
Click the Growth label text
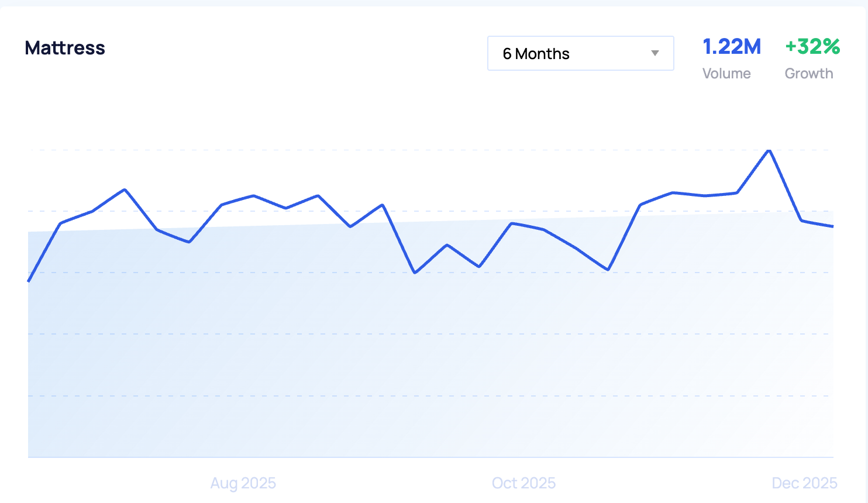(809, 74)
